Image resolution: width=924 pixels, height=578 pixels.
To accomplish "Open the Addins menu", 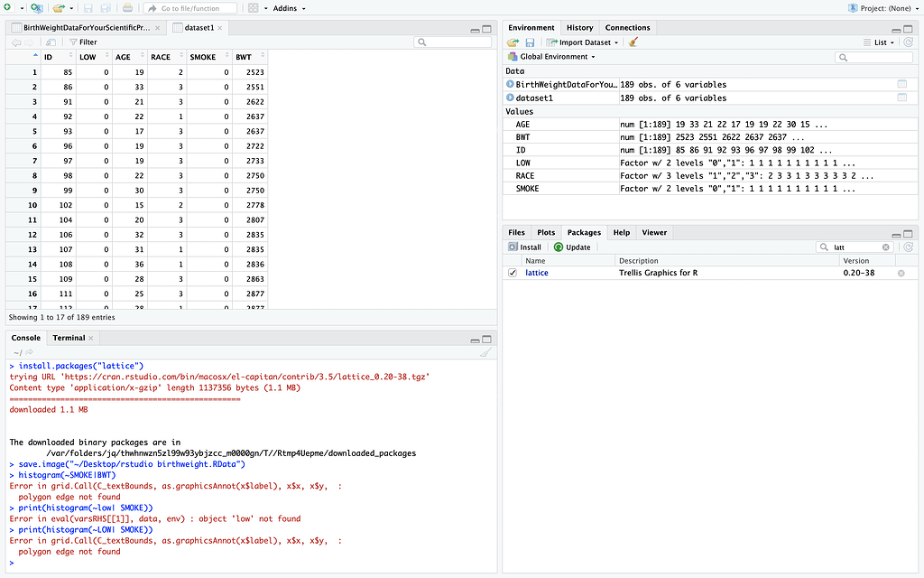I will click(x=282, y=8).
